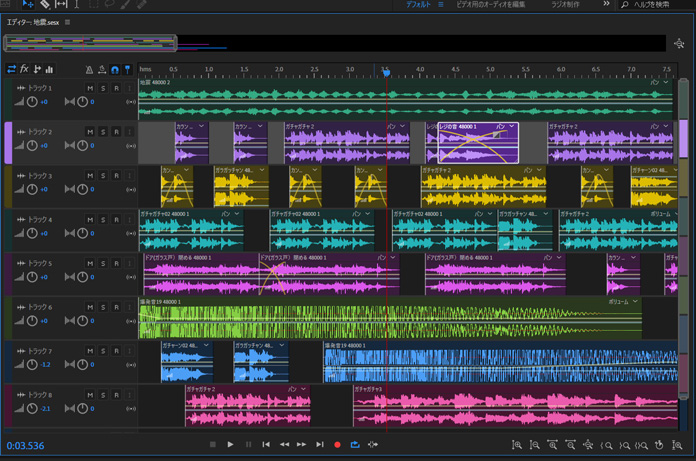Viewport: 696px width, 461px height.
Task: Click the Stop playback button
Action: click(x=212, y=445)
